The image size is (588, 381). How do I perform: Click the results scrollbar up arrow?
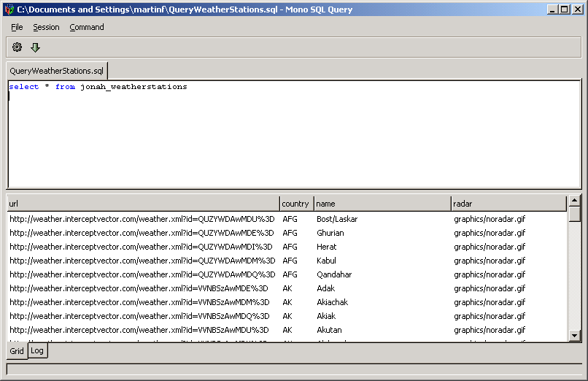(574, 201)
